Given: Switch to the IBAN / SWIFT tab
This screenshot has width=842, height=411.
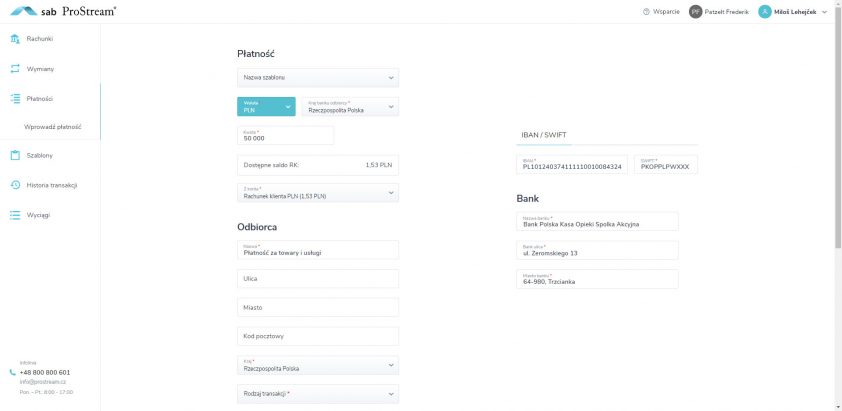Looking at the screenshot, I should click(544, 134).
